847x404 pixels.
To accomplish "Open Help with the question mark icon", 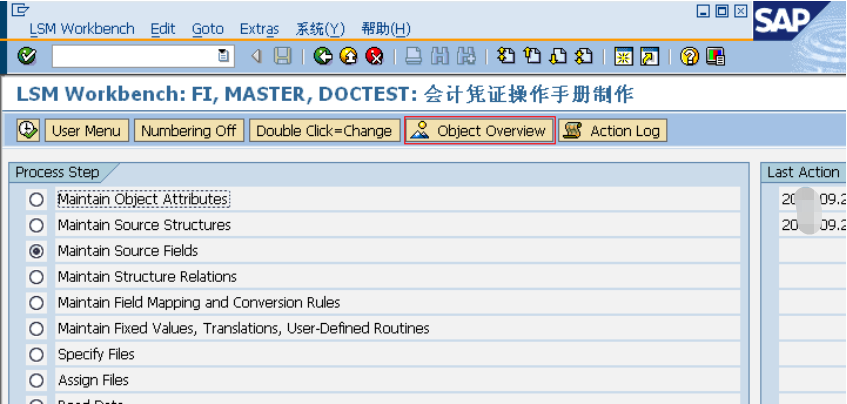I will pos(689,56).
